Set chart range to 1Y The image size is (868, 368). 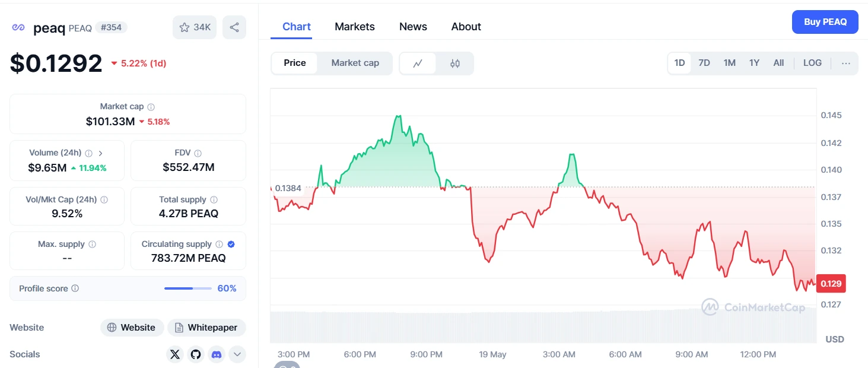click(x=754, y=63)
